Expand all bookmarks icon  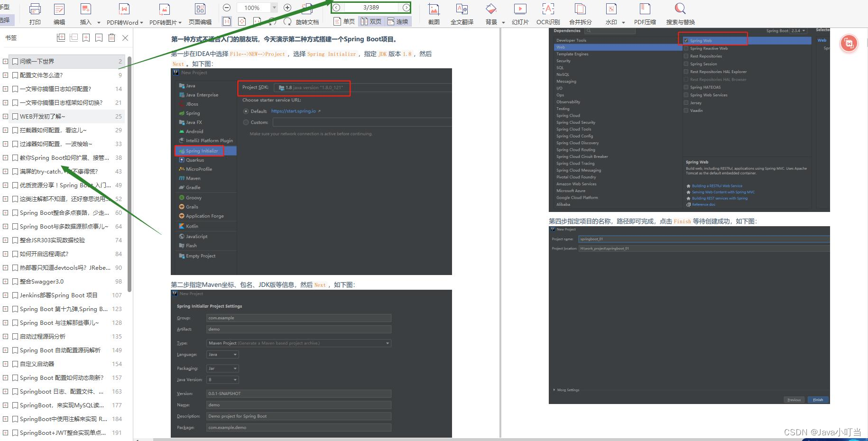(61, 37)
